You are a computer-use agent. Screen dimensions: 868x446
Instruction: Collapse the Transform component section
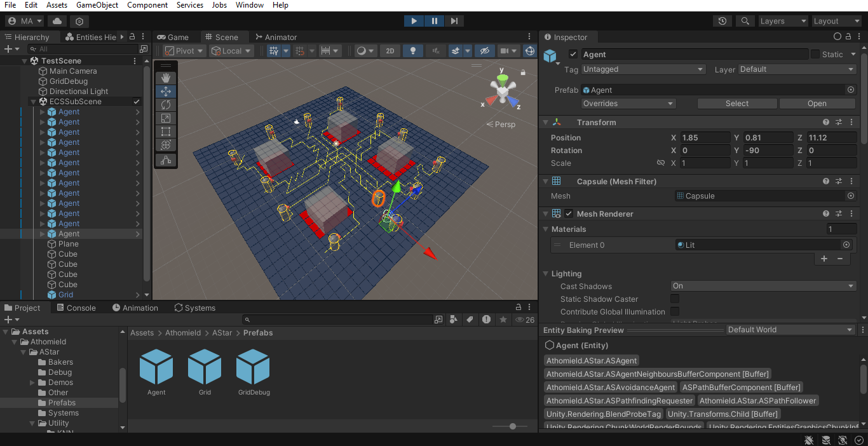click(x=545, y=123)
